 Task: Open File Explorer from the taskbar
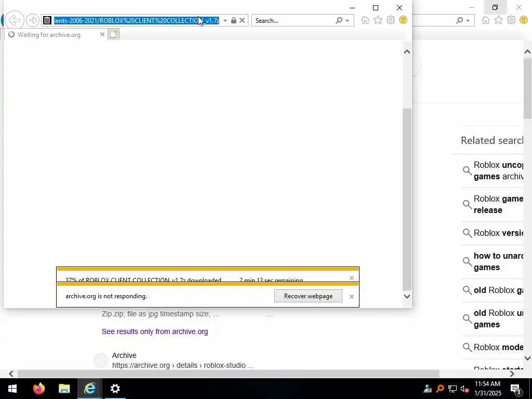point(64,389)
